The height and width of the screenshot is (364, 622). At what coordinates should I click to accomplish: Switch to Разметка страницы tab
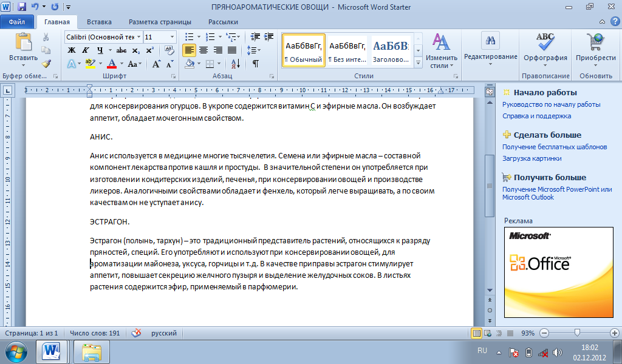(160, 22)
